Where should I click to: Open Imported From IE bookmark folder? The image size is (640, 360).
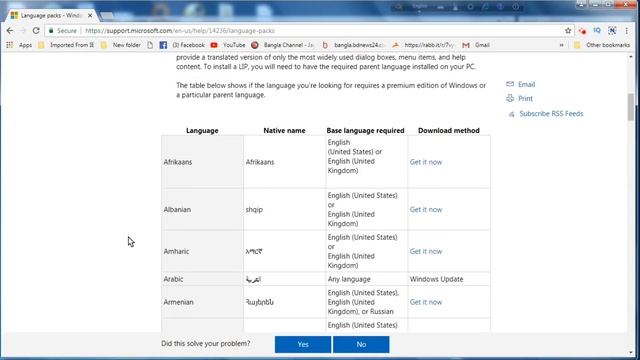66,45
